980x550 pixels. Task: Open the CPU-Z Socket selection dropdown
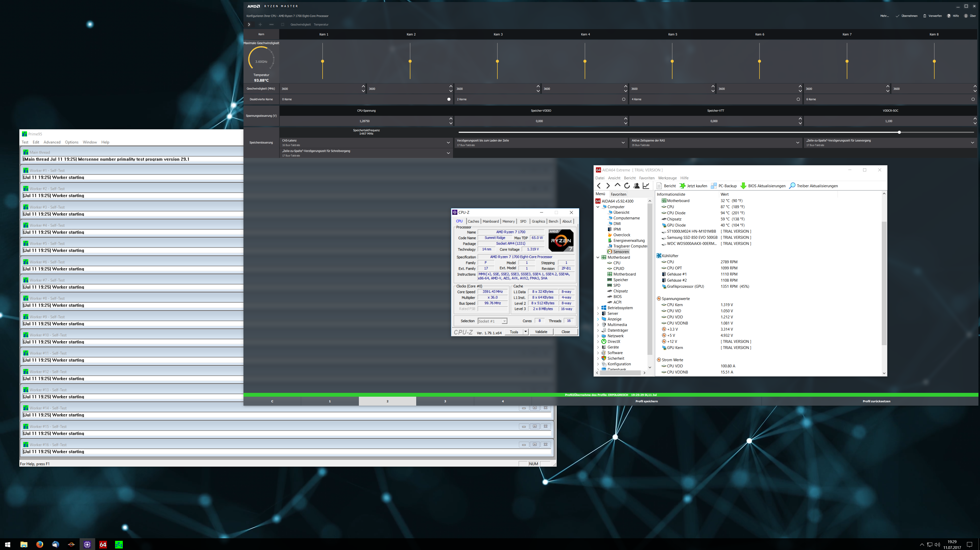[x=505, y=321]
